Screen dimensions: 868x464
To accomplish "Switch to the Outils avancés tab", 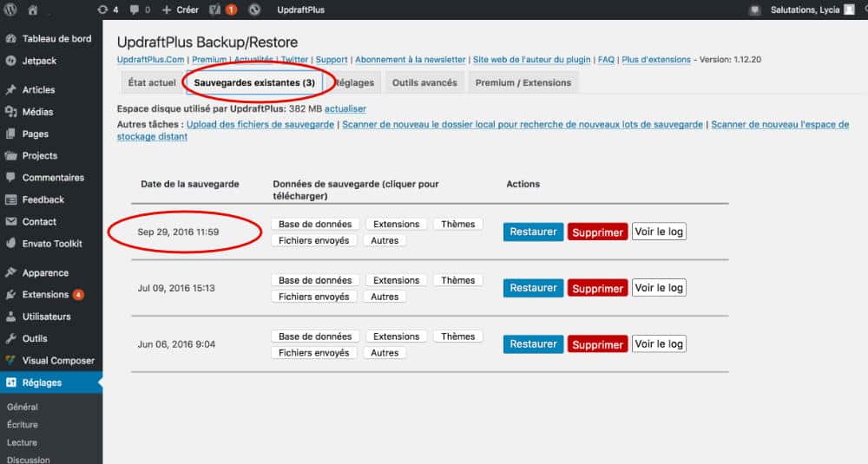I will tap(424, 82).
